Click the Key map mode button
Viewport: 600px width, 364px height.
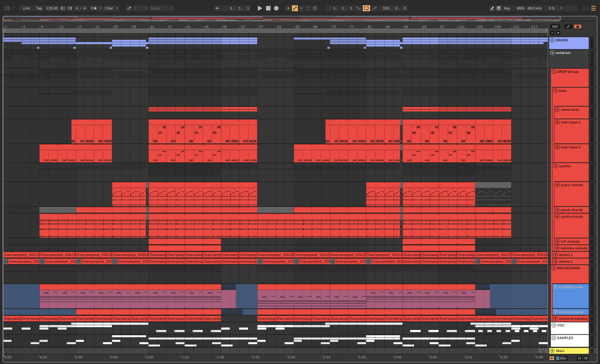(x=507, y=8)
